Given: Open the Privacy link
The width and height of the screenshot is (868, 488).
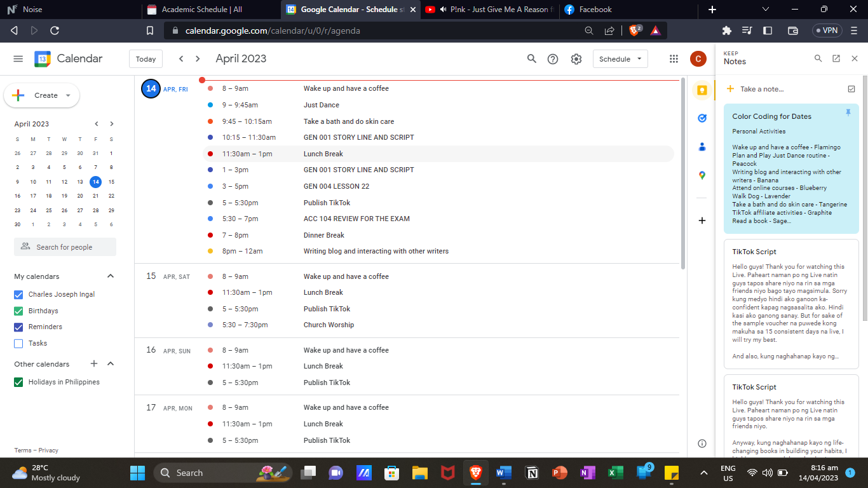Looking at the screenshot, I should pos(48,451).
